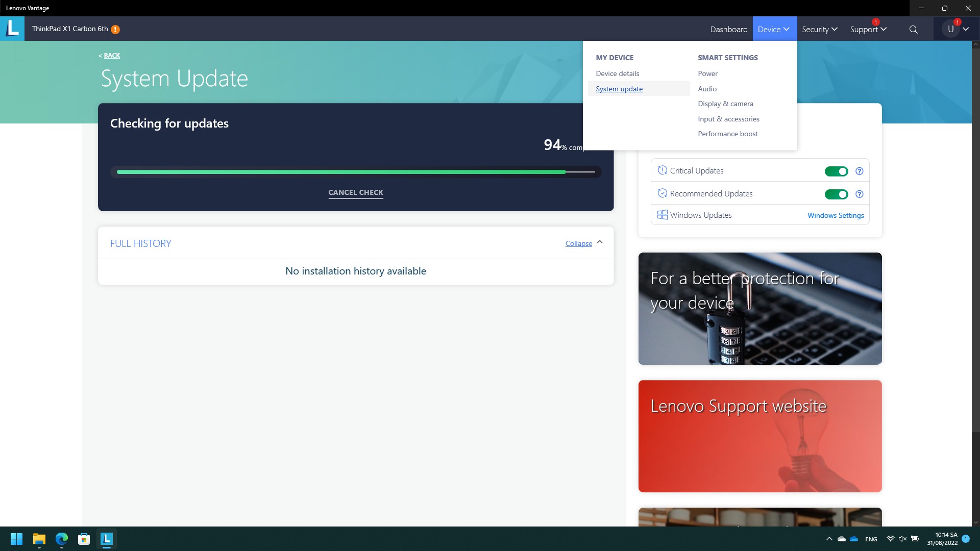Turn off Recommended Updates toggle
Image resolution: width=980 pixels, height=551 pixels.
(837, 194)
